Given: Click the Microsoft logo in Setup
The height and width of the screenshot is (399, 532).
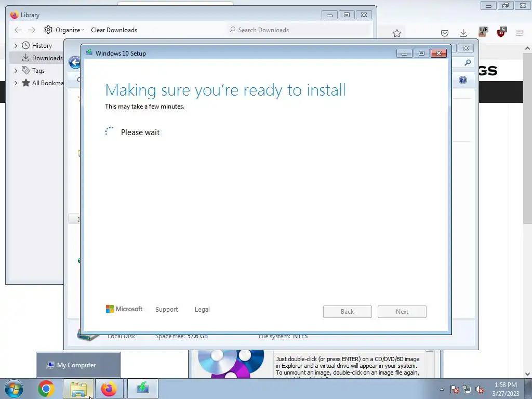Looking at the screenshot, I should coord(124,309).
